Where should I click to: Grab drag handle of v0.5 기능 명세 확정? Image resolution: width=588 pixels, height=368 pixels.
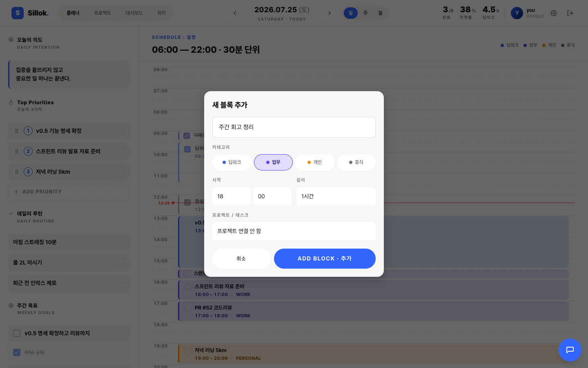coord(17,131)
